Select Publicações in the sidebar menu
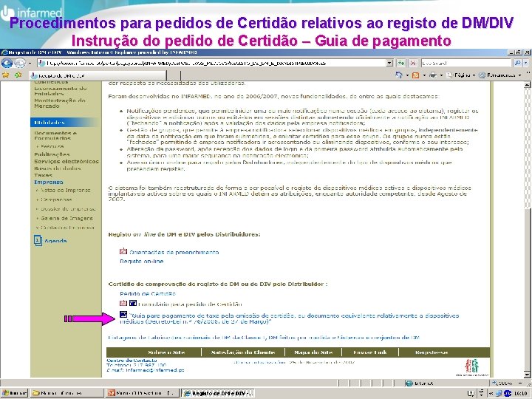532x399 pixels. [52, 154]
